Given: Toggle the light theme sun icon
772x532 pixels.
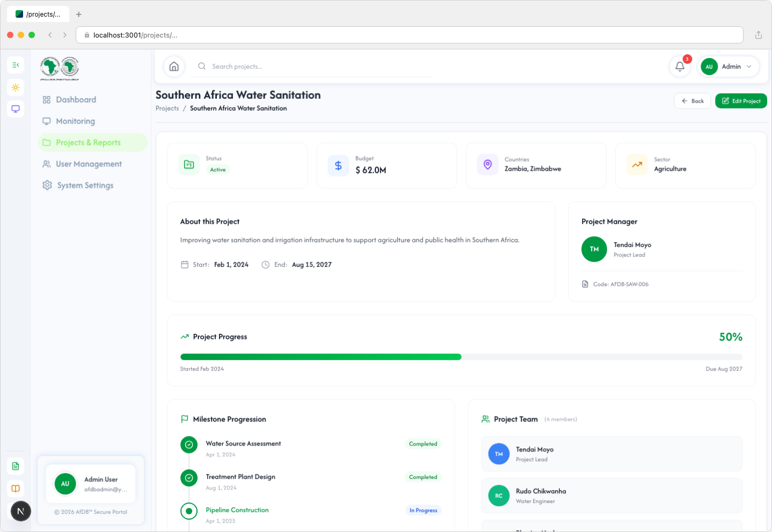Looking at the screenshot, I should point(16,88).
